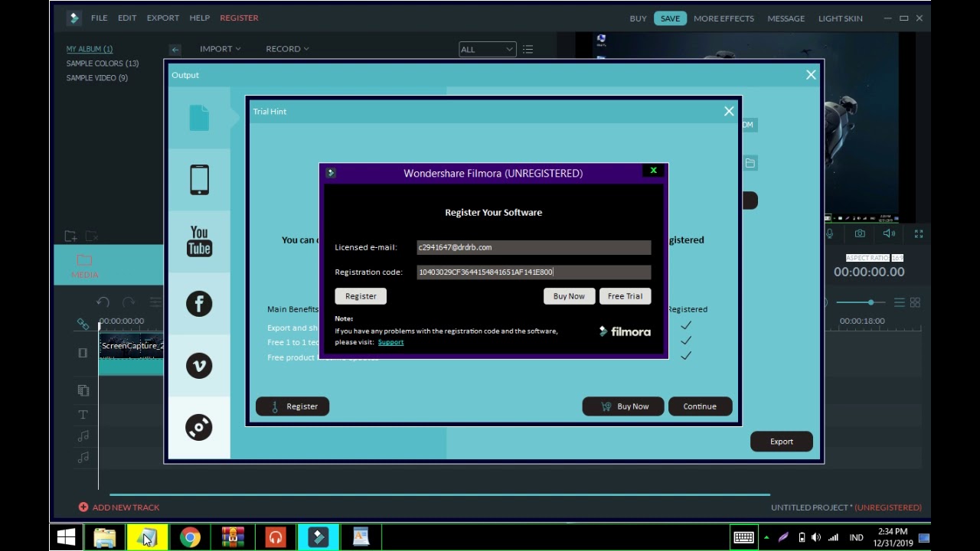The height and width of the screenshot is (551, 980).
Task: Expand the IMPORT dropdown
Action: 220,49
